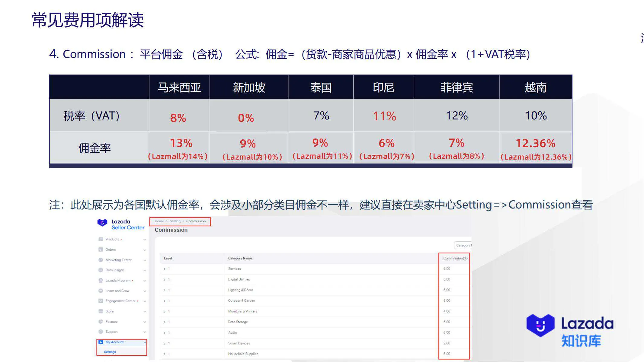This screenshot has height=362, width=644.
Task: Go to the Setting breadcrumb item
Action: click(175, 221)
